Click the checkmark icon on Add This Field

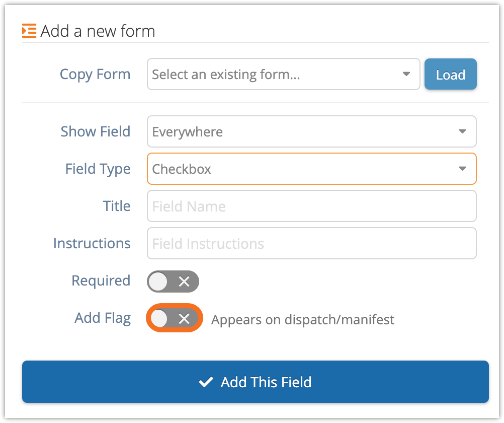tap(206, 382)
